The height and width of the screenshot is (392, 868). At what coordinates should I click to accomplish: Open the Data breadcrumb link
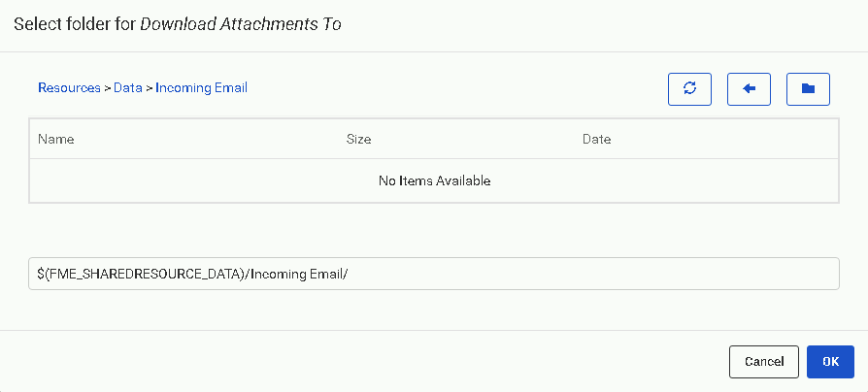(x=127, y=87)
